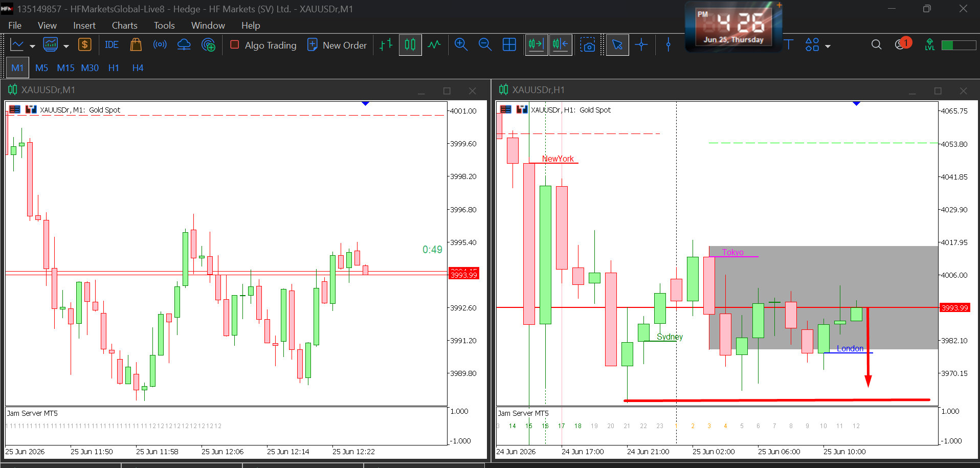Open the Insert menu

click(84, 25)
